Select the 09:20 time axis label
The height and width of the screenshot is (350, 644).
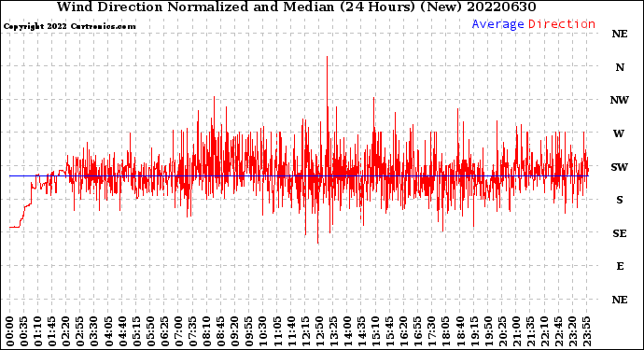point(235,331)
